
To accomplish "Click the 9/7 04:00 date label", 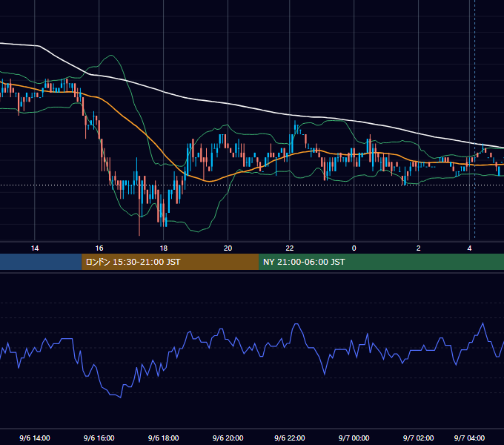I will click(x=469, y=438).
